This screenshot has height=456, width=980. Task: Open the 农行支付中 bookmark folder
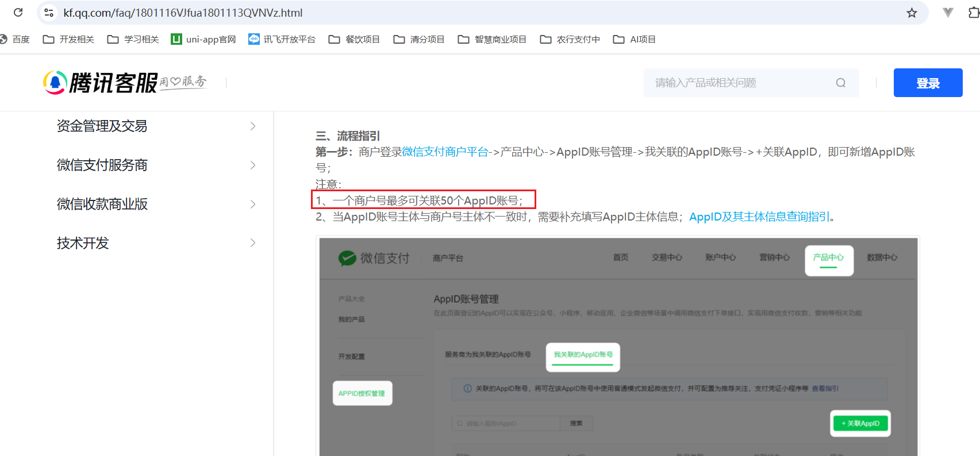pyautogui.click(x=570, y=39)
